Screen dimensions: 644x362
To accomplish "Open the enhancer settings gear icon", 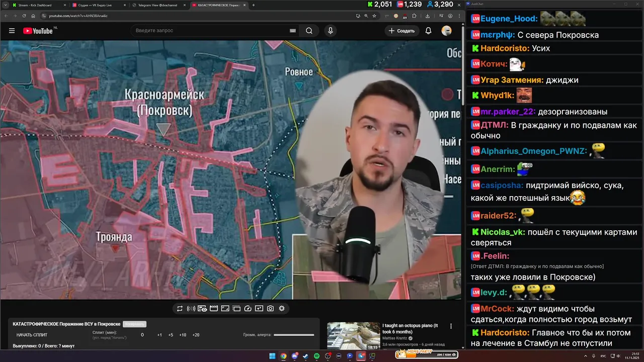I will 282,308.
